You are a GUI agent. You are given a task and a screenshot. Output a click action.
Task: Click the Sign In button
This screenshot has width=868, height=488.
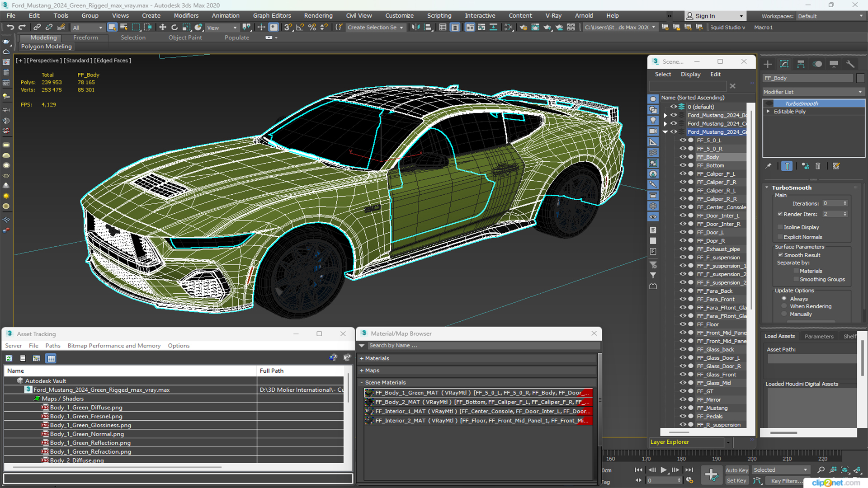pyautogui.click(x=714, y=16)
